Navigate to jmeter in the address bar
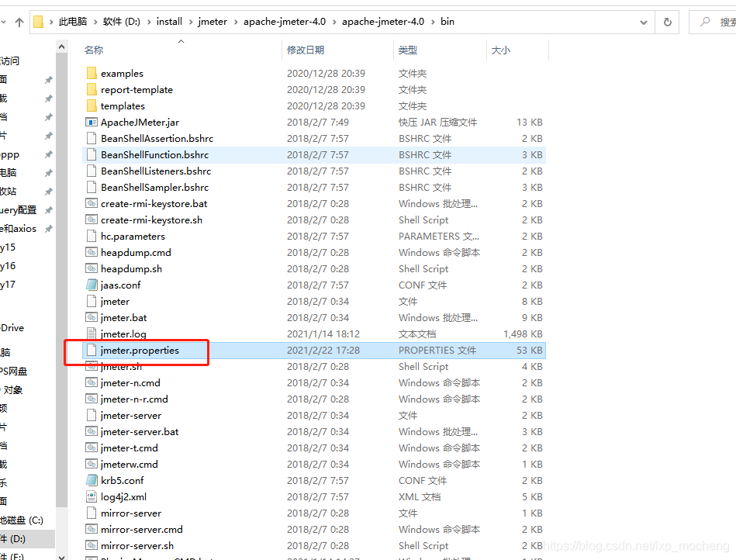This screenshot has height=560, width=736. click(x=213, y=22)
